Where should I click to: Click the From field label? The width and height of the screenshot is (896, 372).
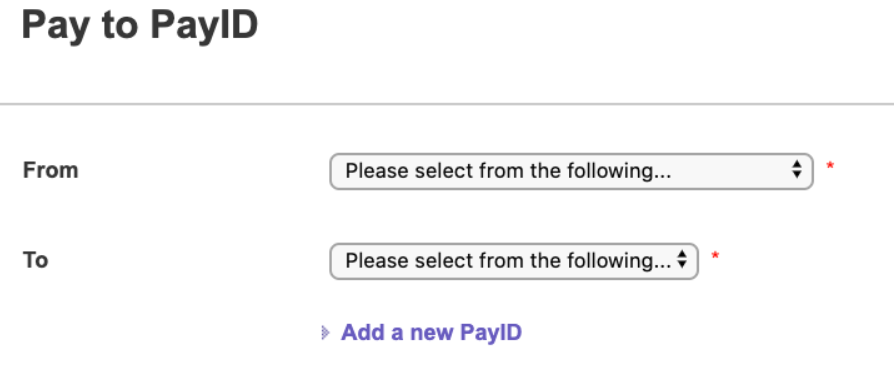point(50,170)
